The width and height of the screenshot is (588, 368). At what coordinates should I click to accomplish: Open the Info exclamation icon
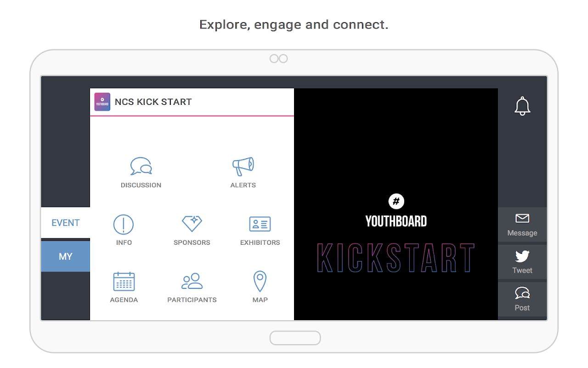click(124, 224)
